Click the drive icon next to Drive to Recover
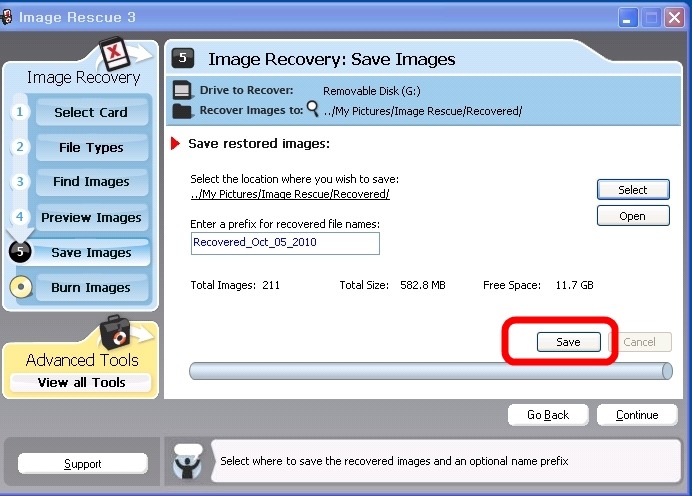Viewport: 692px width, 496px height. click(182, 90)
